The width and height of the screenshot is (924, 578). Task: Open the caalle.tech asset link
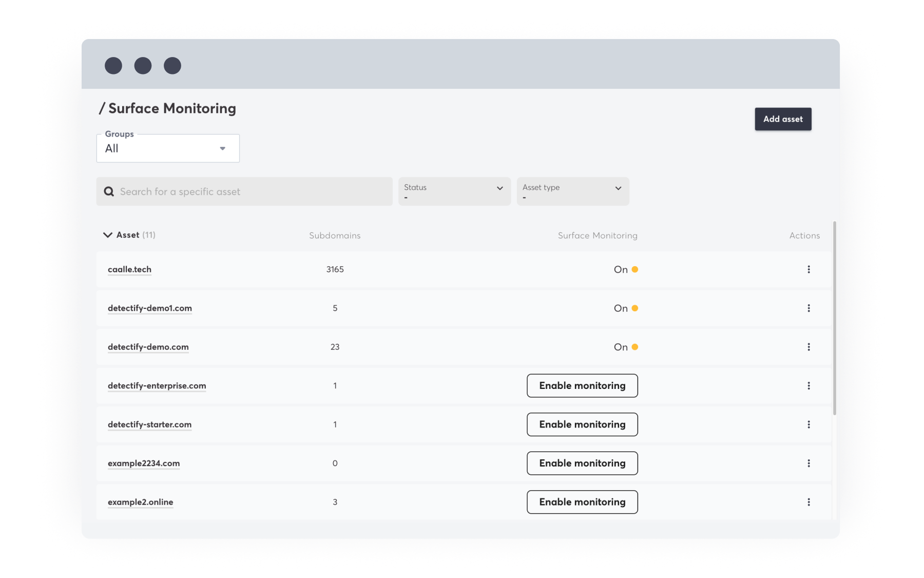pos(129,269)
